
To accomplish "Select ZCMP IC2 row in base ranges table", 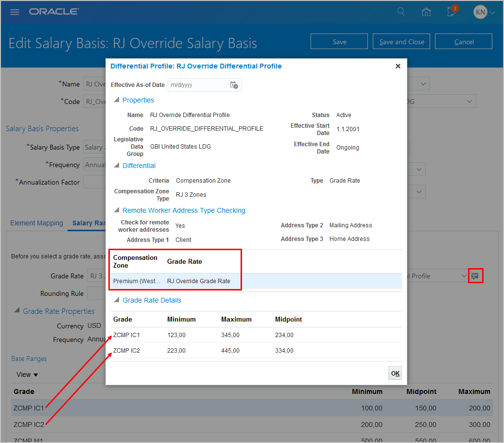I will tap(252, 425).
